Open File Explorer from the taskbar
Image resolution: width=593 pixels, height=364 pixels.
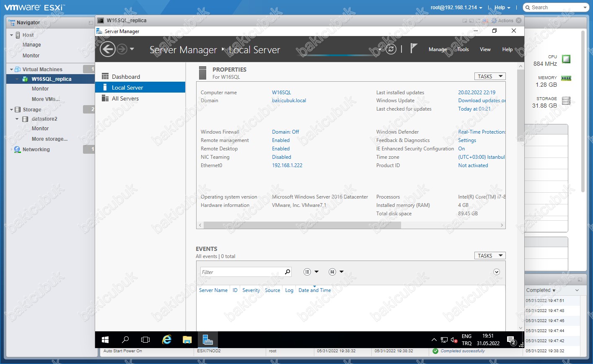[x=187, y=340]
